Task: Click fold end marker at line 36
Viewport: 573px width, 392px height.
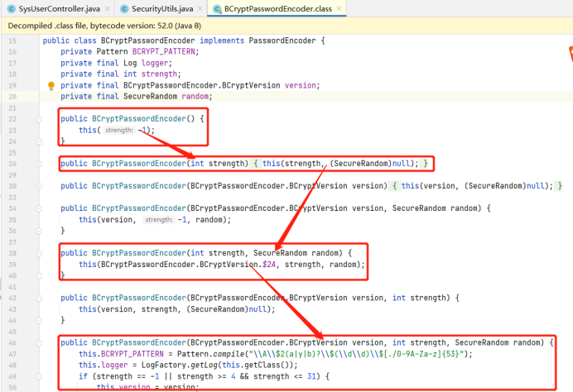Action: point(39,231)
